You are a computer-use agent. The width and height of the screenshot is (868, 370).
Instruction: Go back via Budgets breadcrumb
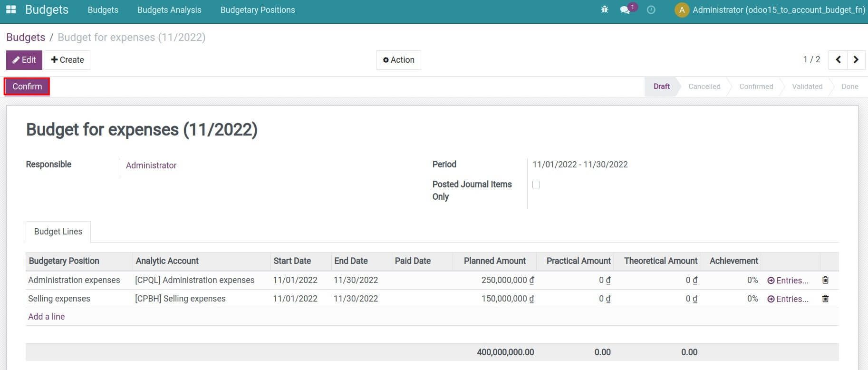coord(26,38)
